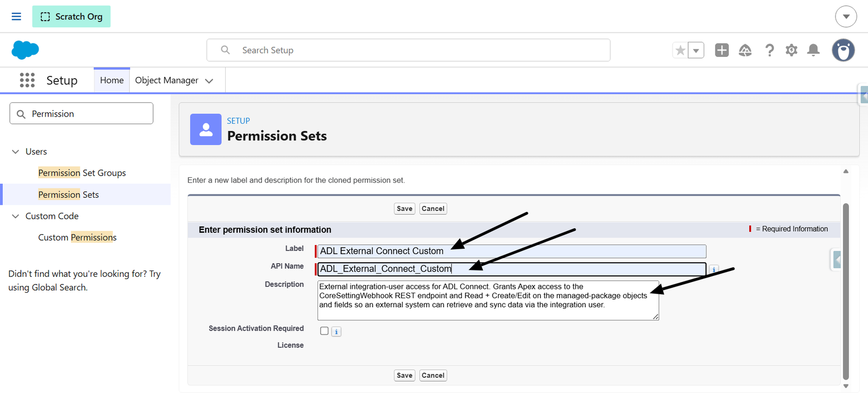Focus the Search Setup field
868x401 pixels.
tap(408, 50)
